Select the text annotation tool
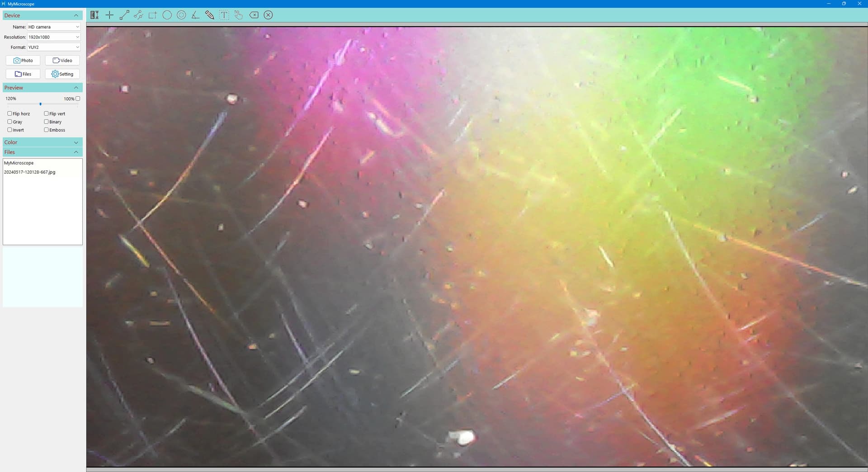Image resolution: width=868 pixels, height=472 pixels. pos(224,15)
